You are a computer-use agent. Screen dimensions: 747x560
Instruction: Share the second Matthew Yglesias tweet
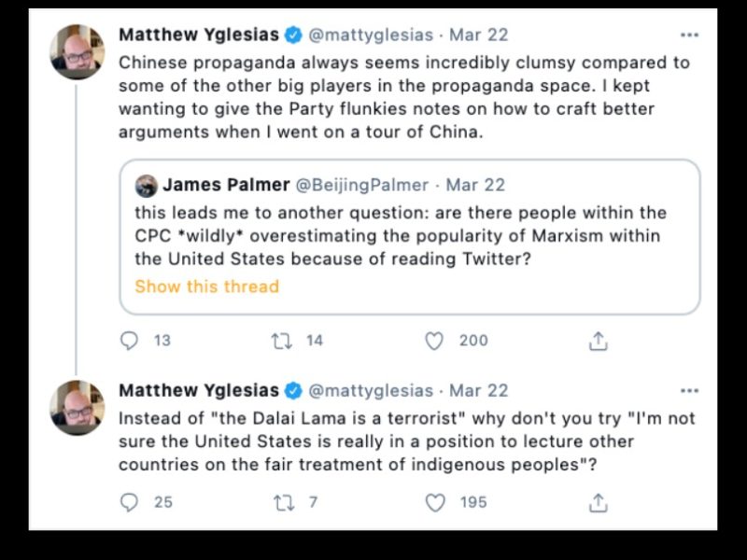(599, 503)
